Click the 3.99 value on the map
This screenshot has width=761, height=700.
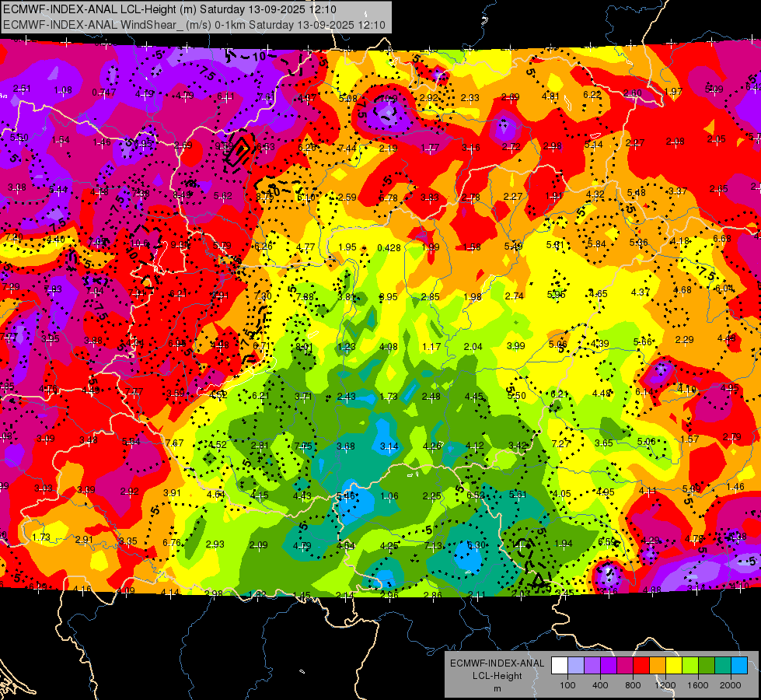tap(515, 345)
